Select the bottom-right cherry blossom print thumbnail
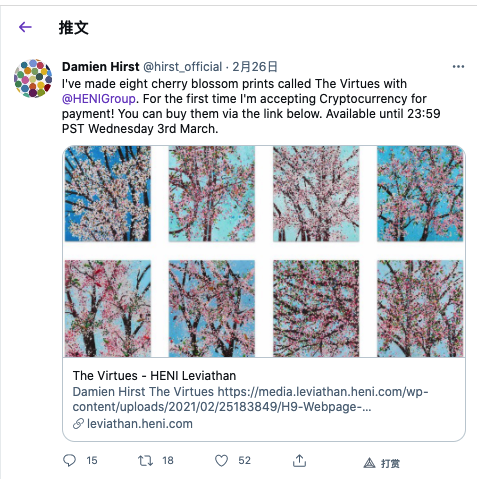 click(420, 308)
